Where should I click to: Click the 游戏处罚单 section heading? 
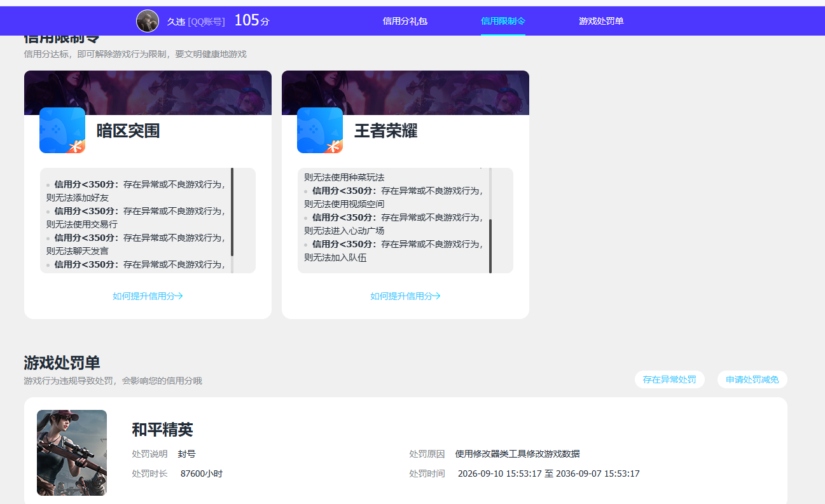coord(62,363)
